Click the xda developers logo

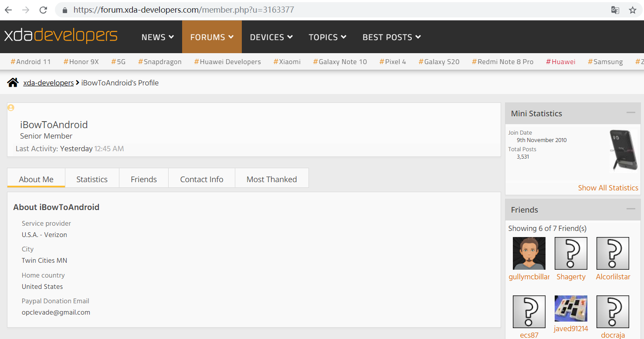coord(61,36)
